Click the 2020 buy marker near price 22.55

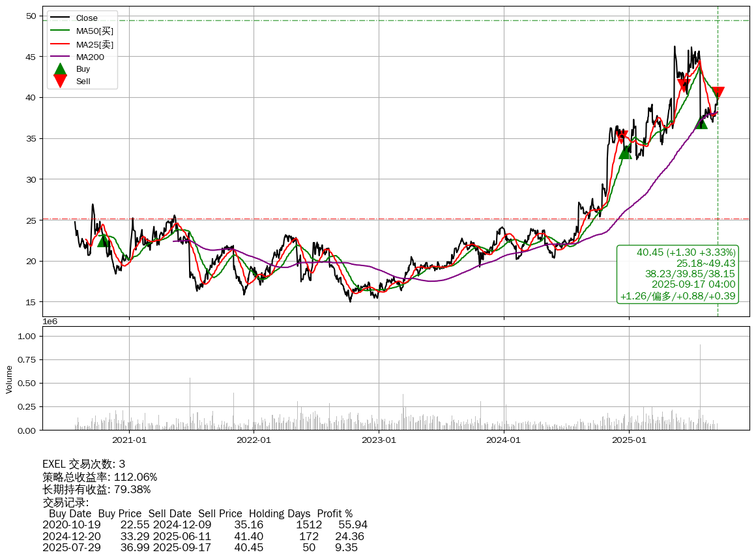pyautogui.click(x=103, y=240)
